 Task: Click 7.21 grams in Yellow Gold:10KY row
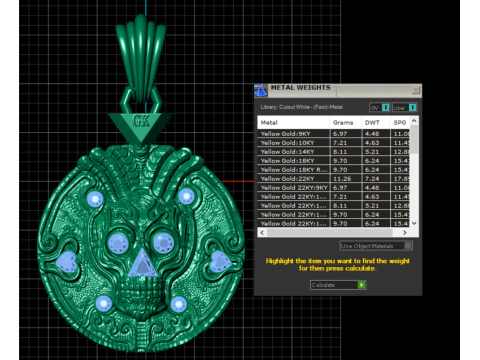tap(340, 143)
